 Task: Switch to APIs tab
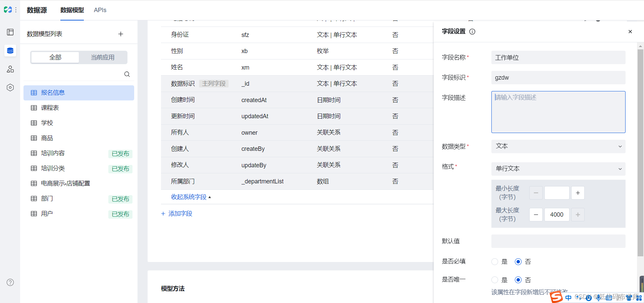coord(100,10)
